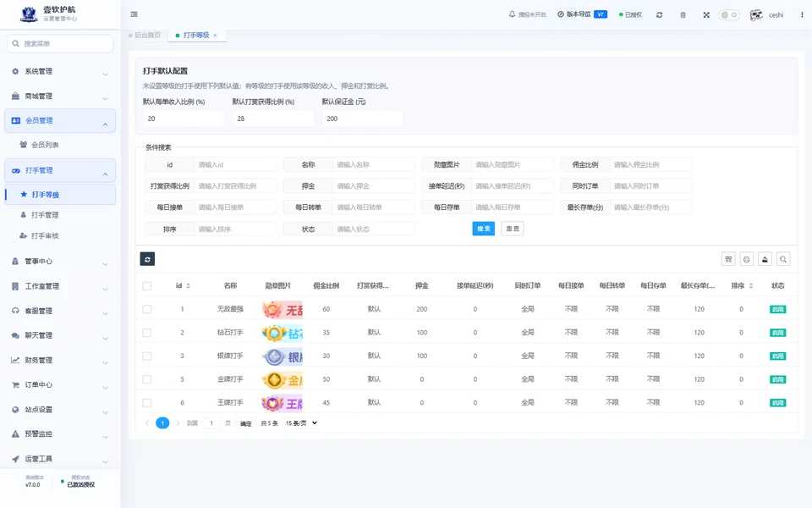This screenshot has width=812, height=508.
Task: Expand the 运营工具 menu
Action: (60, 459)
